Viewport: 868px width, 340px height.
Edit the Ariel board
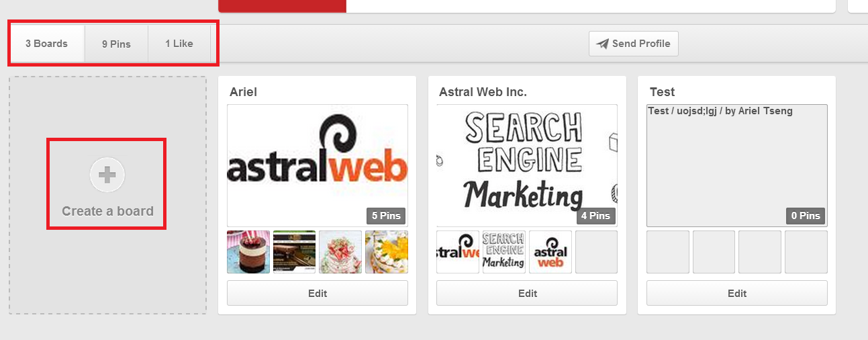(318, 293)
